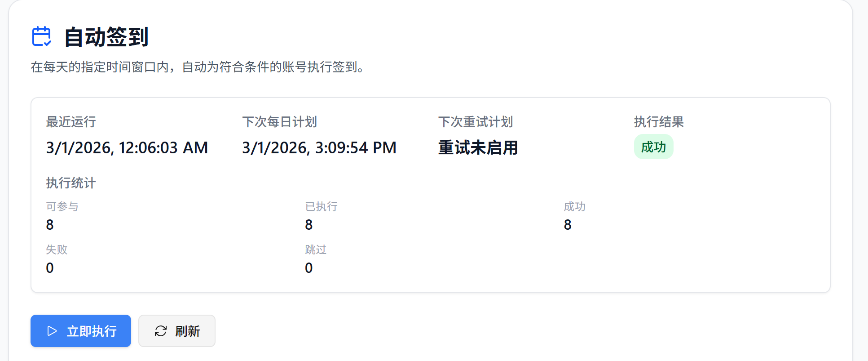Click the 执行结果 label

pos(659,122)
